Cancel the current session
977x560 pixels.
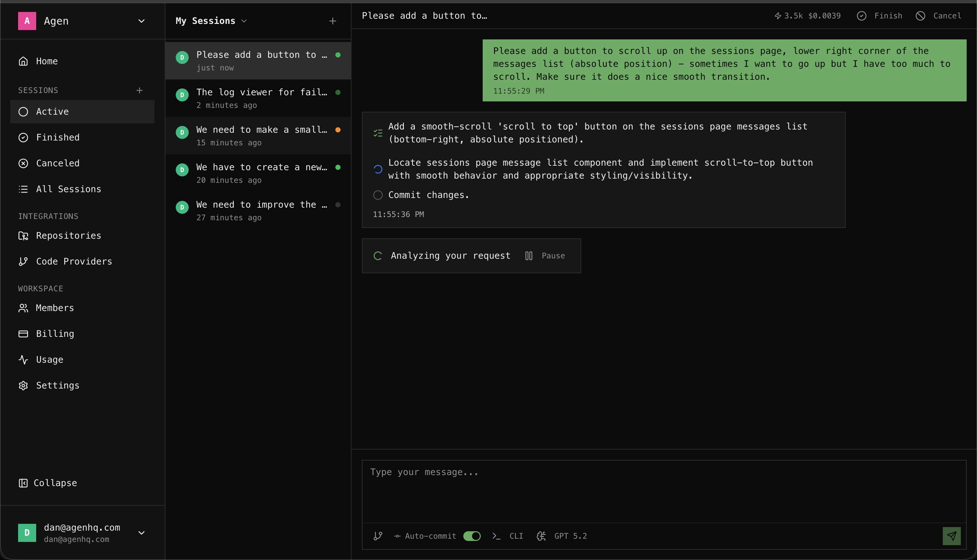[939, 16]
